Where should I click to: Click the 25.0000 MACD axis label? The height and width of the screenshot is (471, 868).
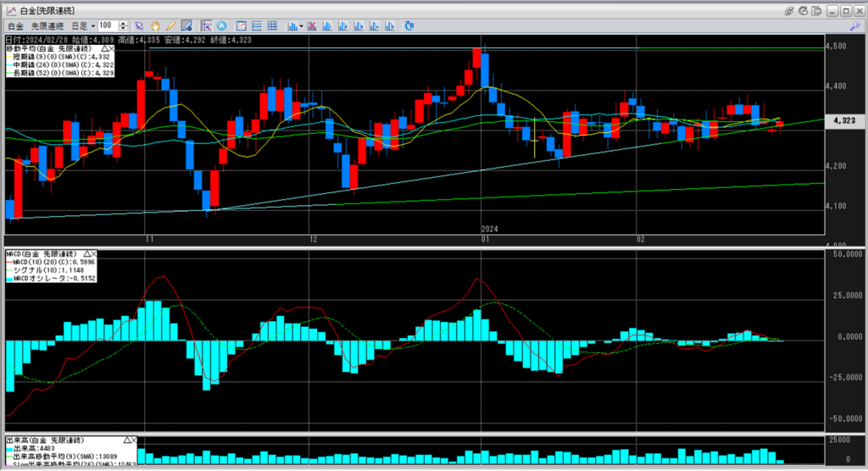[847, 296]
